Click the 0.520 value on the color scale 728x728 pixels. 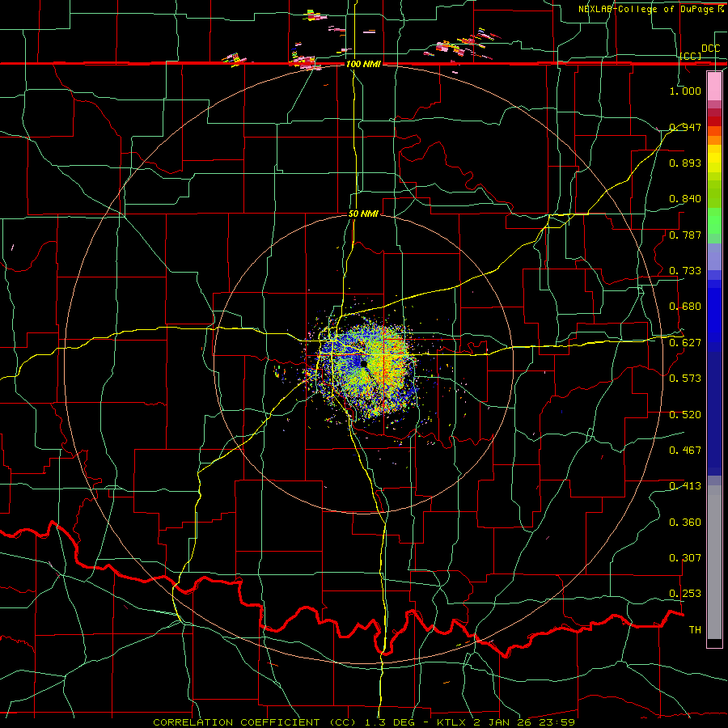(x=685, y=415)
